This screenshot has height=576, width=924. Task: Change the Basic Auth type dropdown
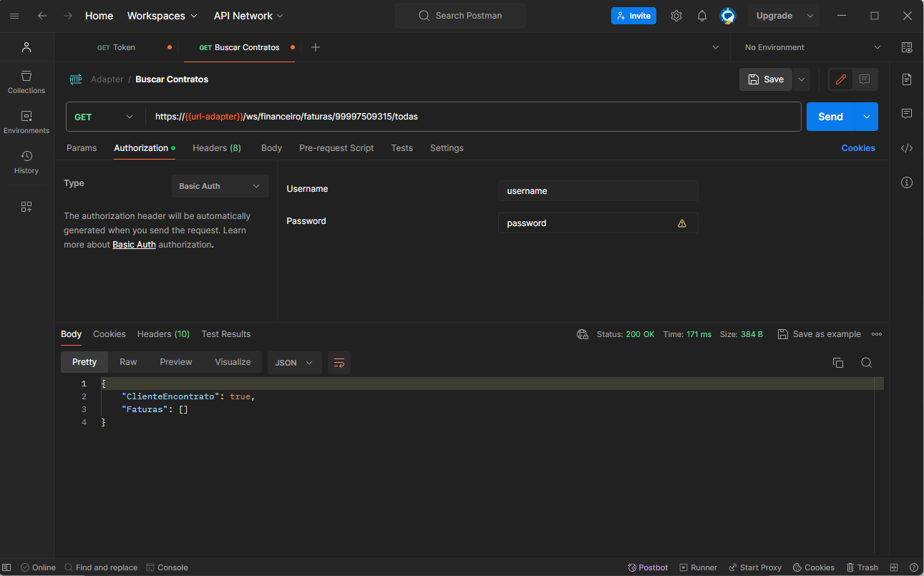pos(220,186)
